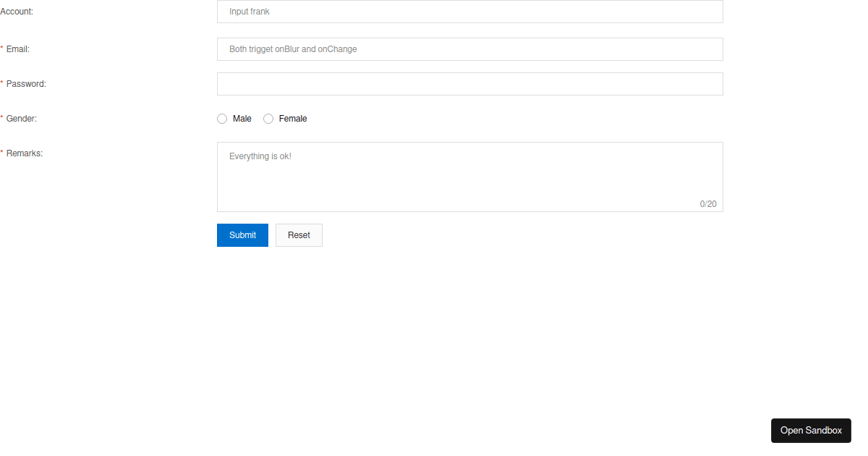
Task: Click the Password input field
Action: coord(469,83)
